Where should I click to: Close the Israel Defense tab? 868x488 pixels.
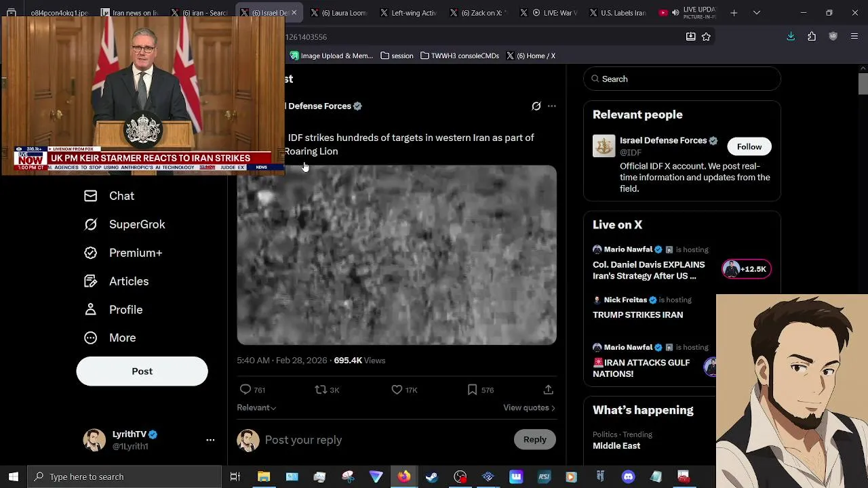click(294, 12)
